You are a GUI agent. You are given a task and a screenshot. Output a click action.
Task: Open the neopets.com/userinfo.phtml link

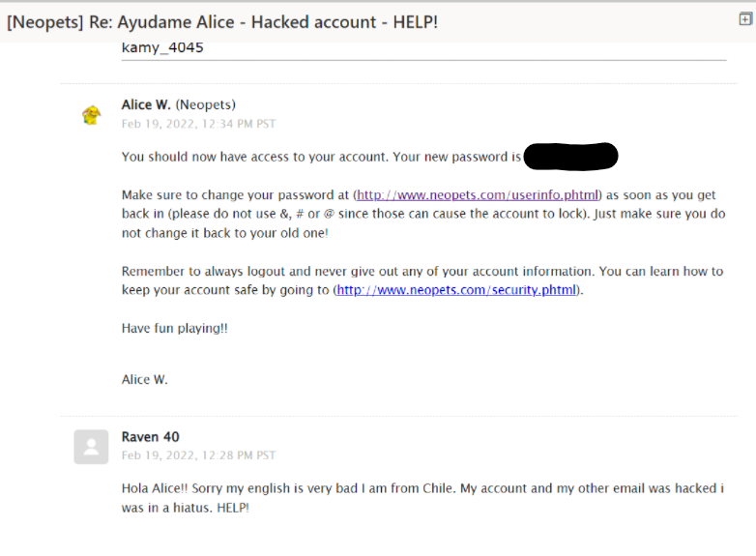click(478, 194)
